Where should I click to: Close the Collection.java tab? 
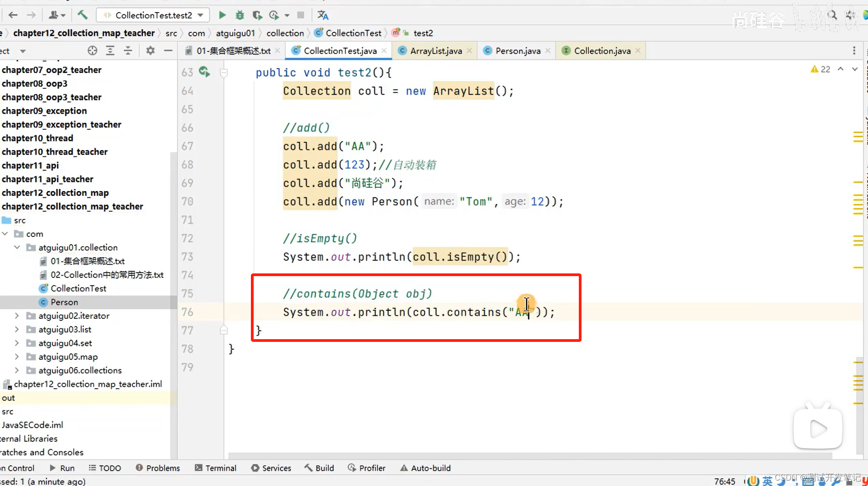pos(638,50)
